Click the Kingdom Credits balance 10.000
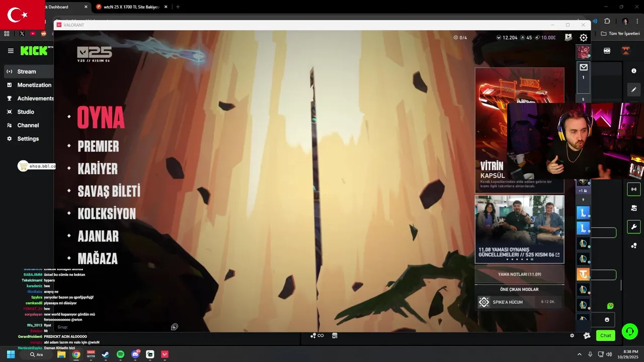 click(x=545, y=38)
